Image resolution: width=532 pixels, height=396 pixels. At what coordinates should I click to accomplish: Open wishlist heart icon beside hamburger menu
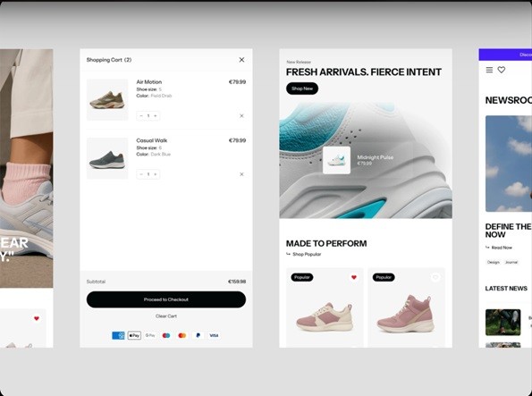click(x=502, y=70)
